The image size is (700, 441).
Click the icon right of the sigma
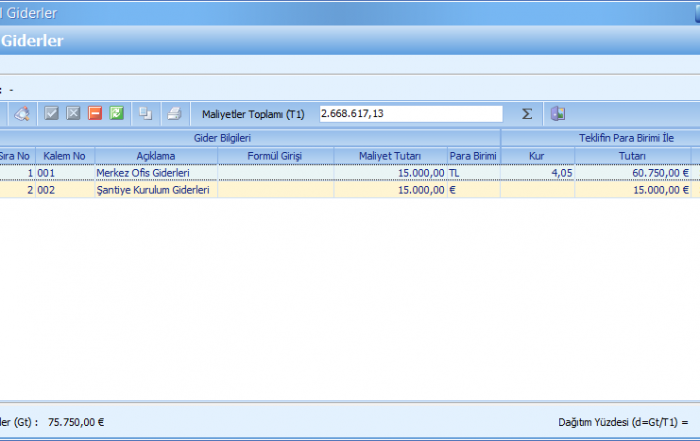(558, 114)
